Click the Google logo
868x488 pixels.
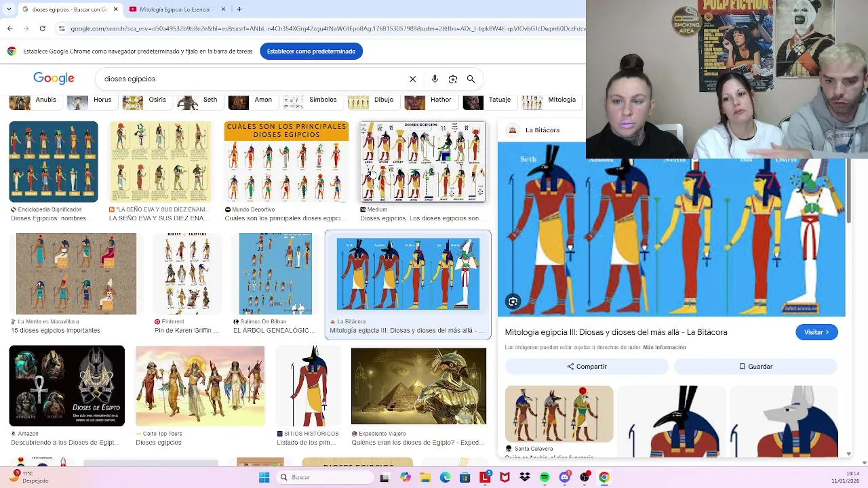pos(54,79)
